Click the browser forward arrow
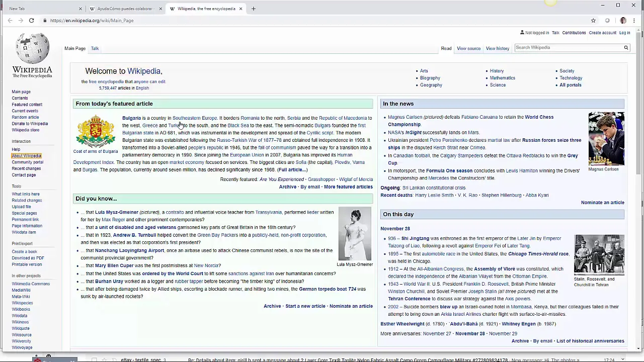Viewport: 644px width, 362px height. [21, 21]
